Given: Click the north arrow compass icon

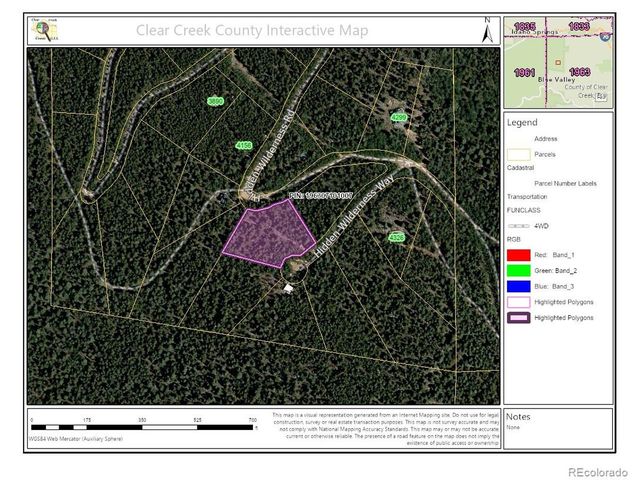Looking at the screenshot, I should [x=487, y=30].
